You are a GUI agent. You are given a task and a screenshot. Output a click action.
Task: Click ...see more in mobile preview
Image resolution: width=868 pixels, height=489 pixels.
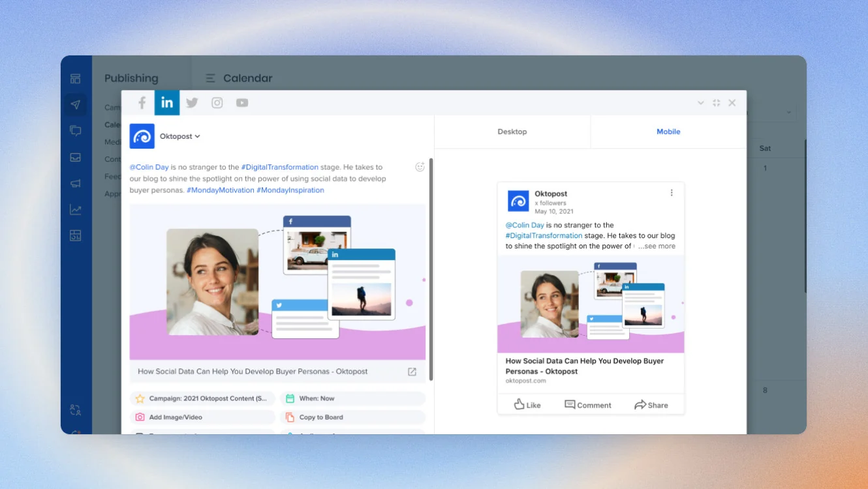657,246
